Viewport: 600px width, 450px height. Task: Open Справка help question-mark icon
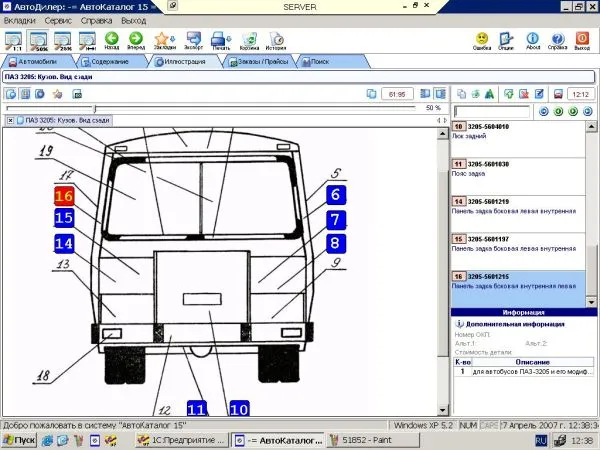pyautogui.click(x=557, y=41)
